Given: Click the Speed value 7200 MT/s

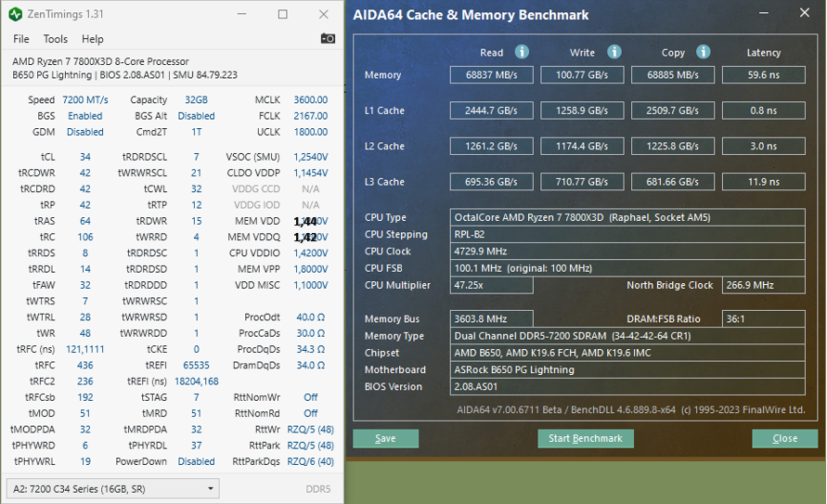Looking at the screenshot, I should pyautogui.click(x=84, y=99).
